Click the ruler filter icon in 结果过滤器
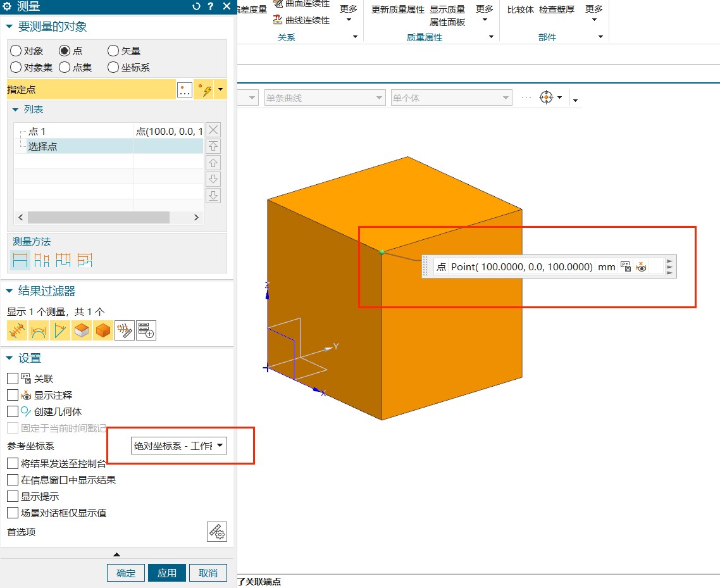 coord(124,330)
